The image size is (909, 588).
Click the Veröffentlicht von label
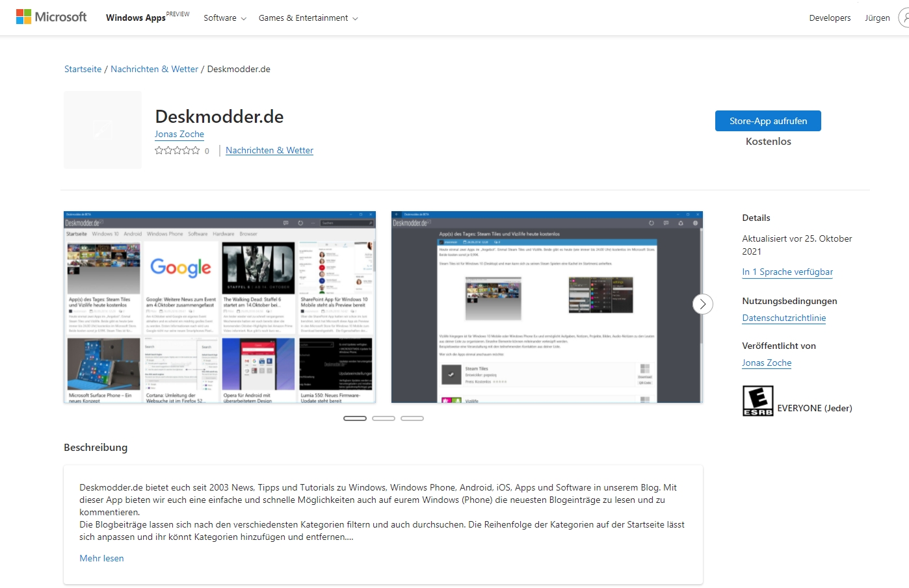click(779, 346)
